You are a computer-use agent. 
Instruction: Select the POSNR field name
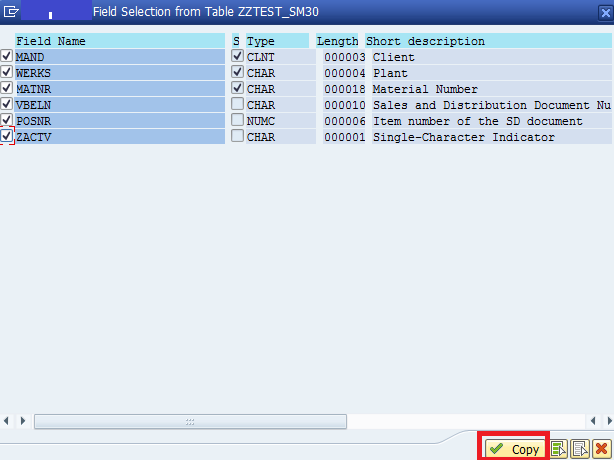point(120,121)
